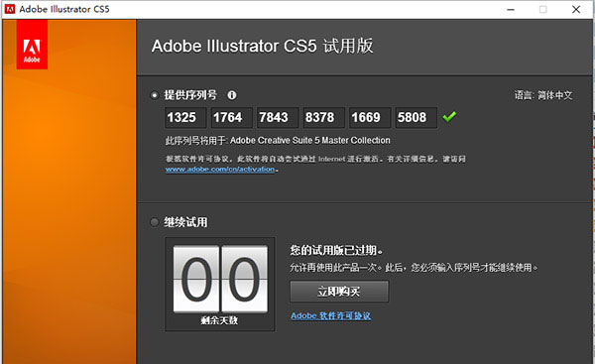Viewport: 595px width, 364px height.
Task: Click the Illustrator app icon in the title bar
Action: point(10,9)
